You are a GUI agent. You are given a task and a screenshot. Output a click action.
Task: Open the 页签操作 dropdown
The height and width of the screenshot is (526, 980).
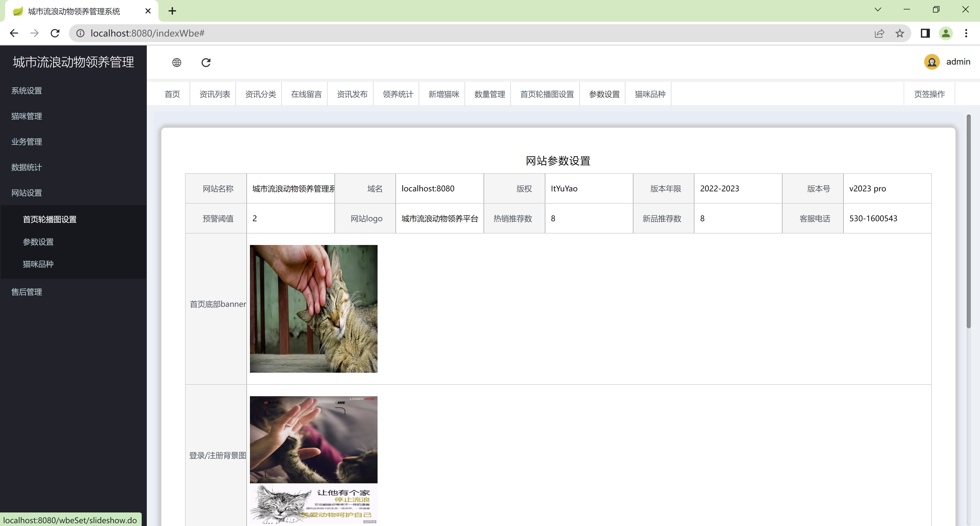coord(929,94)
